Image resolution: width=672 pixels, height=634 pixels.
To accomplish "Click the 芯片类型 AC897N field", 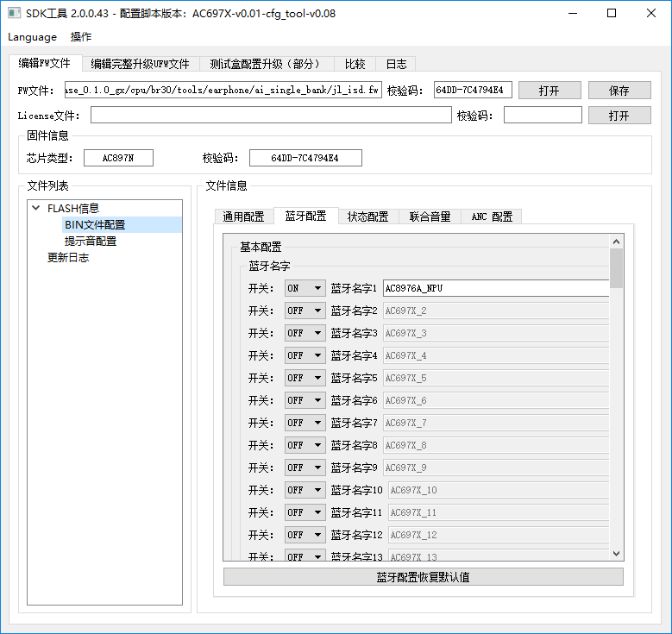I will click(x=118, y=158).
